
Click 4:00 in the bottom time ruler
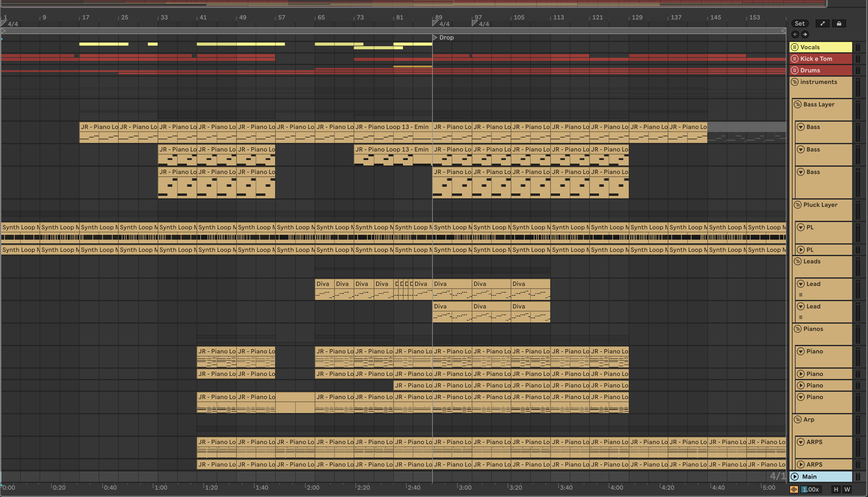[x=617, y=488]
